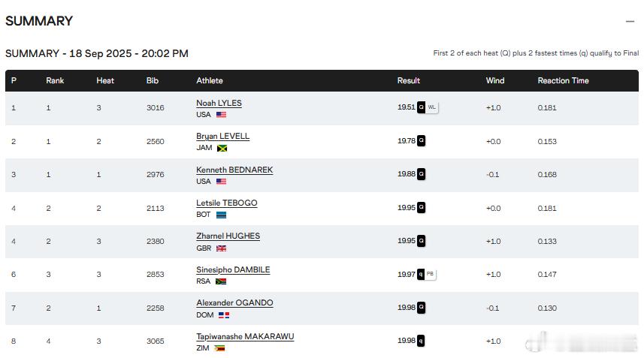Click the USA flag under Noah LYLES

pos(222,115)
